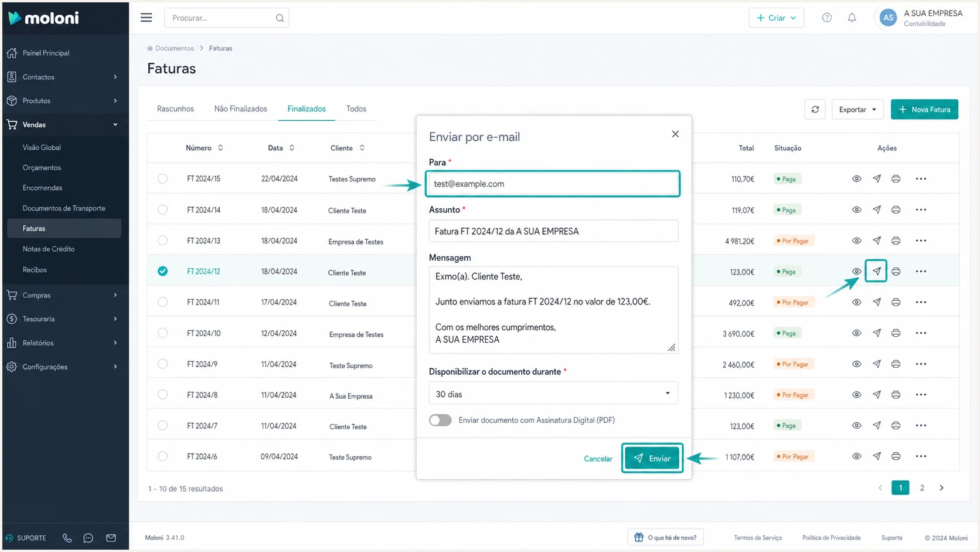Uncheck the selected FT 2024/12 row

pyautogui.click(x=162, y=271)
